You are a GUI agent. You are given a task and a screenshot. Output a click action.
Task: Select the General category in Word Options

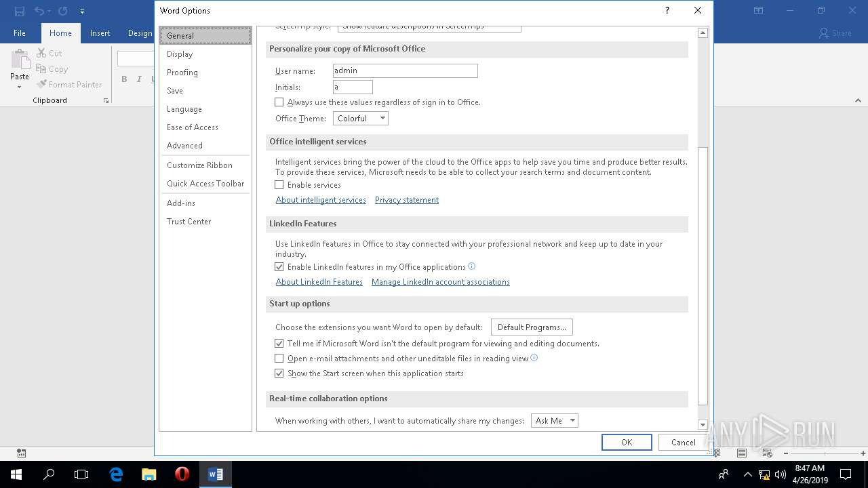(x=205, y=35)
